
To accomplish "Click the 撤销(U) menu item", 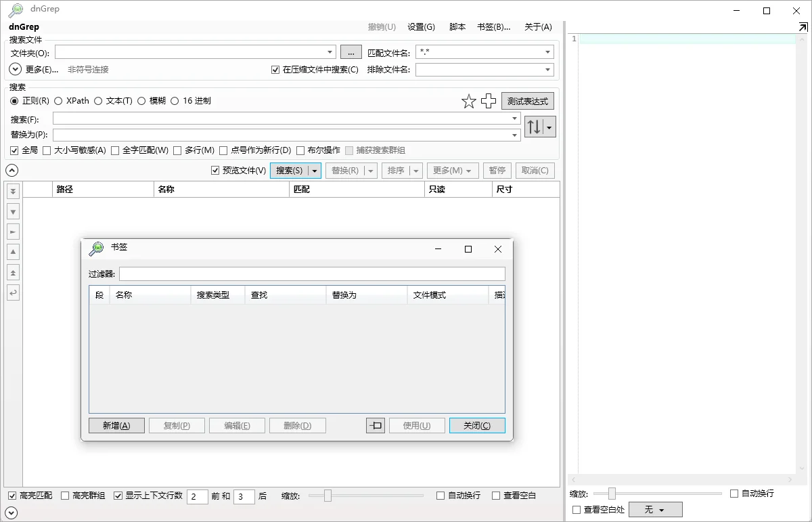I will pos(382,27).
